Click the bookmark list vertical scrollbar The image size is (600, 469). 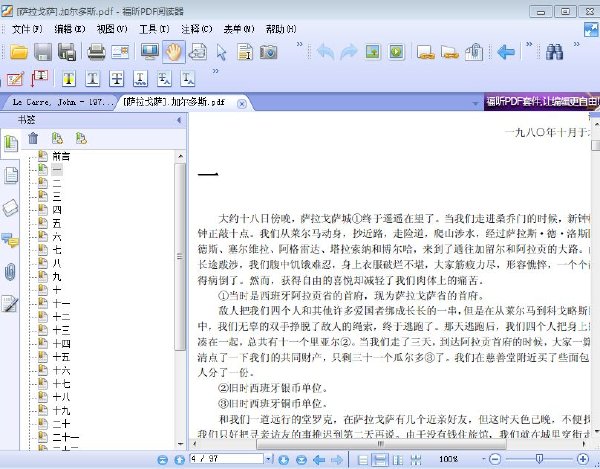(180, 256)
